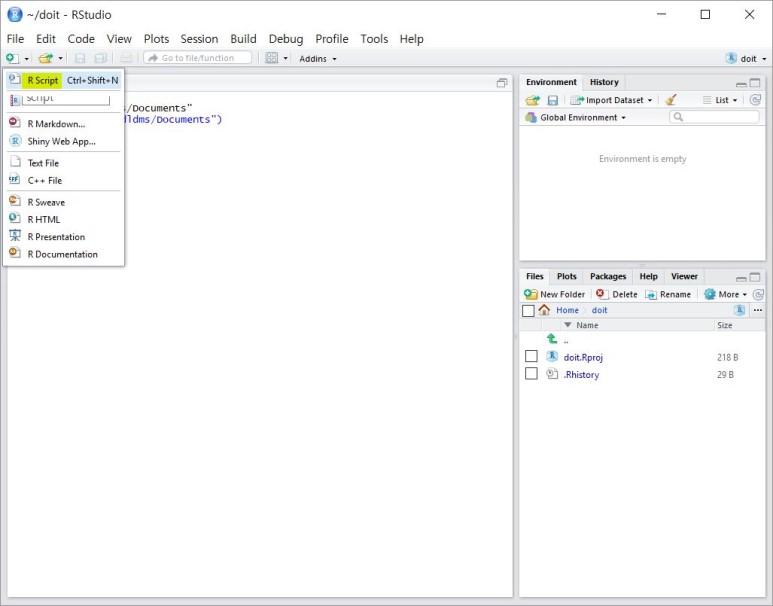Click the Save All documents icon
Image resolution: width=773 pixels, height=606 pixels.
[101, 58]
